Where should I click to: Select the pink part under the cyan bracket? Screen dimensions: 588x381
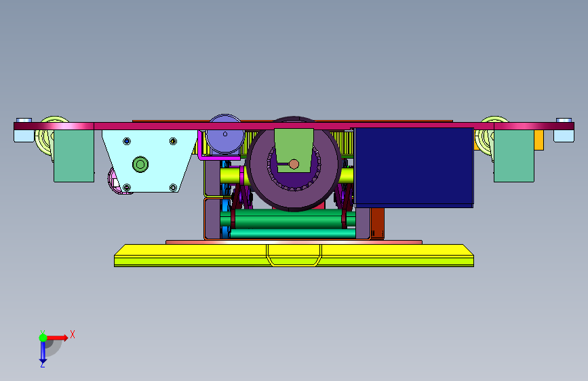pos(115,182)
